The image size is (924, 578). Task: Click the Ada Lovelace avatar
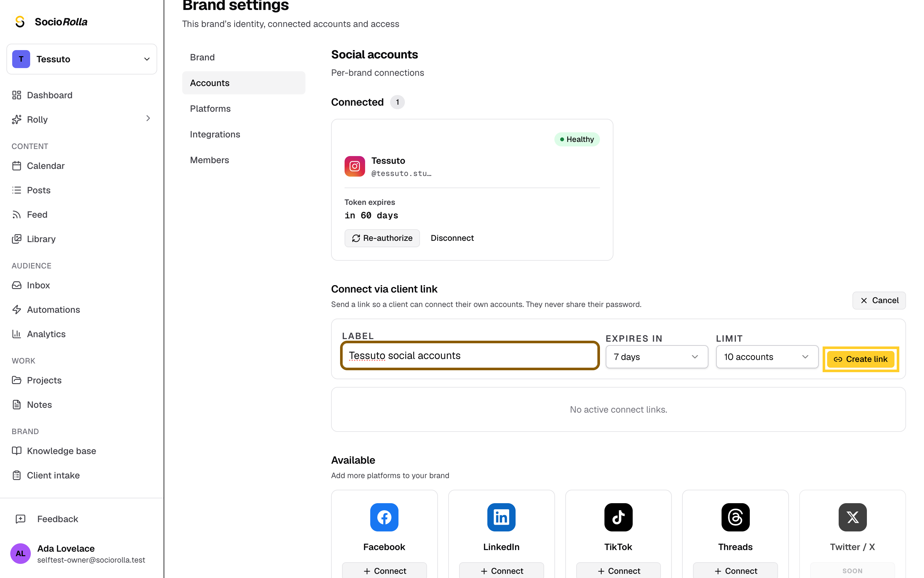click(x=21, y=554)
